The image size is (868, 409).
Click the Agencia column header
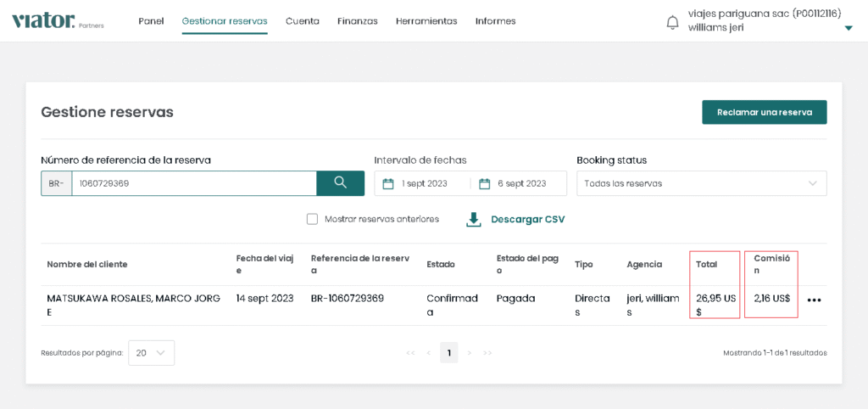[644, 265]
